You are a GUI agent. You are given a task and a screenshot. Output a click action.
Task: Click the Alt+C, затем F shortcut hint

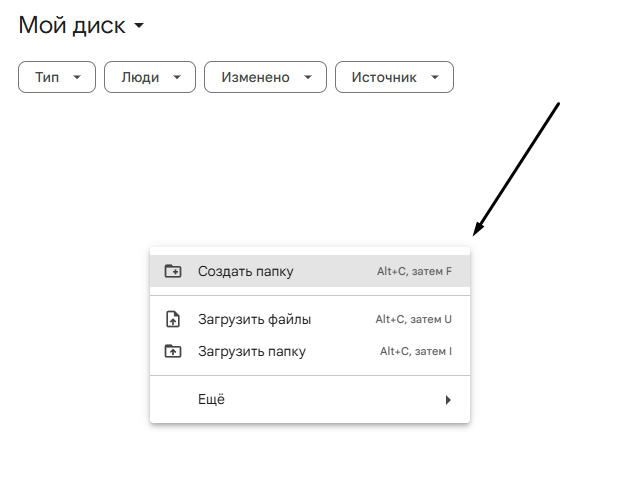point(414,271)
